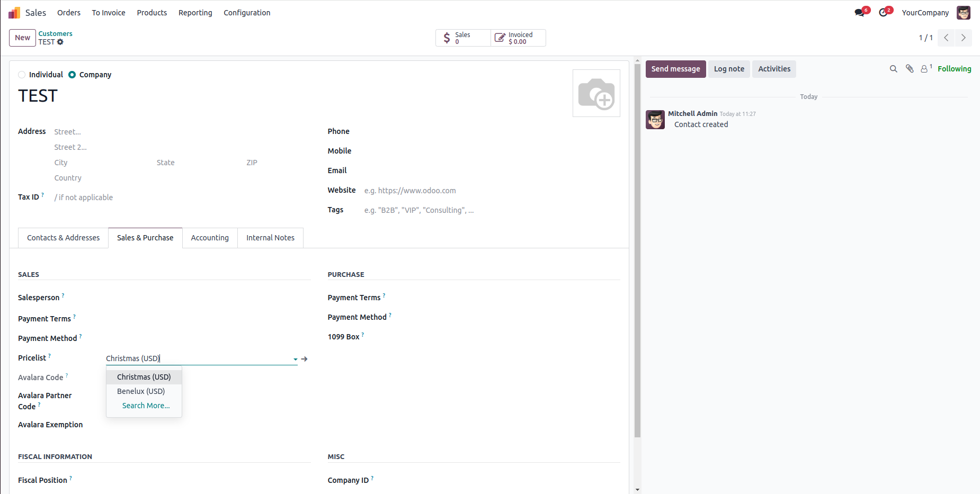Click the search icon in chatter

(893, 69)
